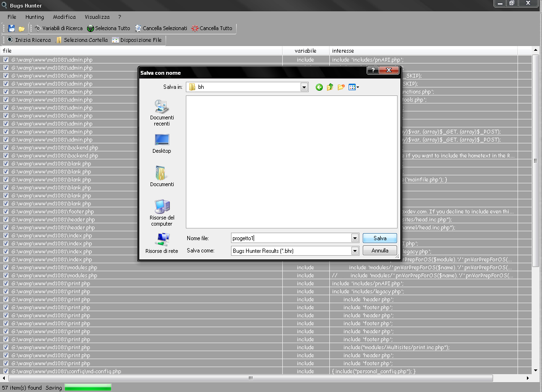Close the Salva con nome dialog
Viewport: 542px width, 392px height.
(x=389, y=70)
